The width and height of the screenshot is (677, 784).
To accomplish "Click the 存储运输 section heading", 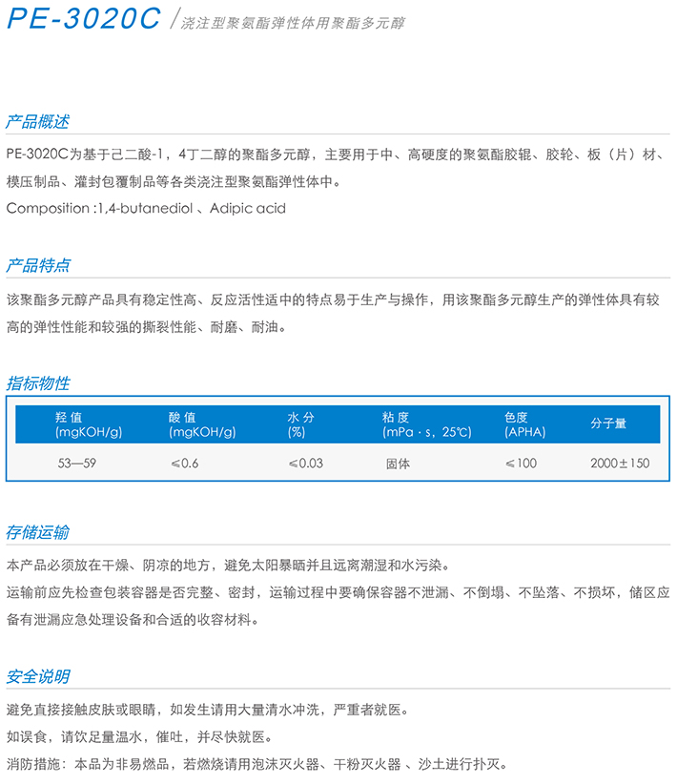I will tap(38, 531).
